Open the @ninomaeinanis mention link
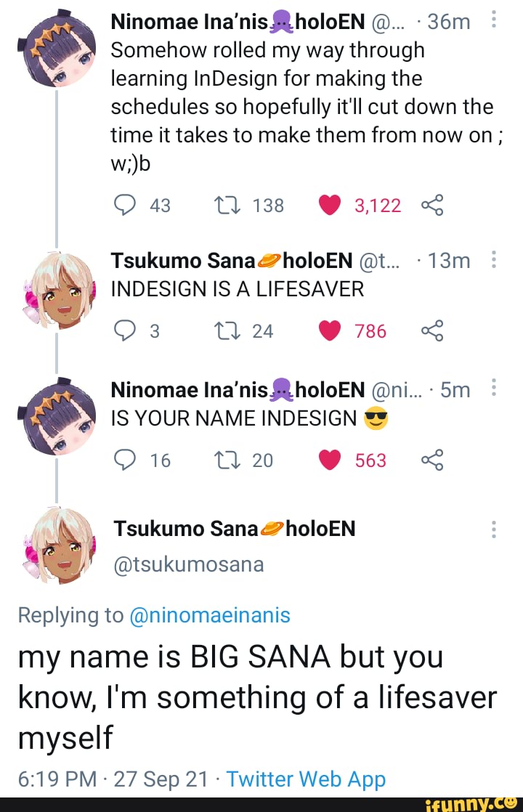The height and width of the screenshot is (812, 523). (x=210, y=615)
